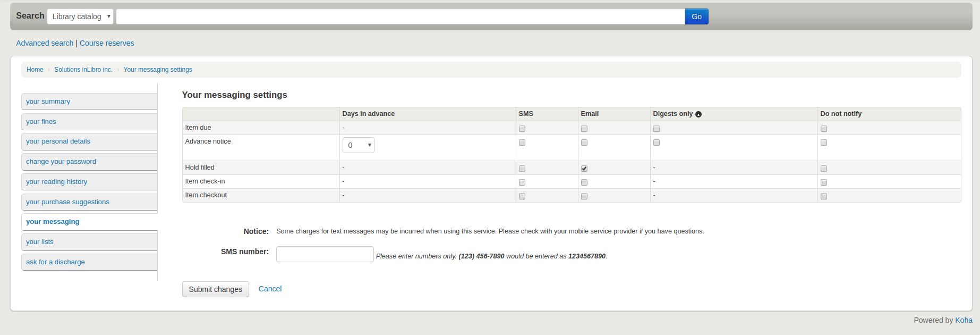Open the Library catalog search dropdown
Screen dimensions: 980x335
click(80, 16)
